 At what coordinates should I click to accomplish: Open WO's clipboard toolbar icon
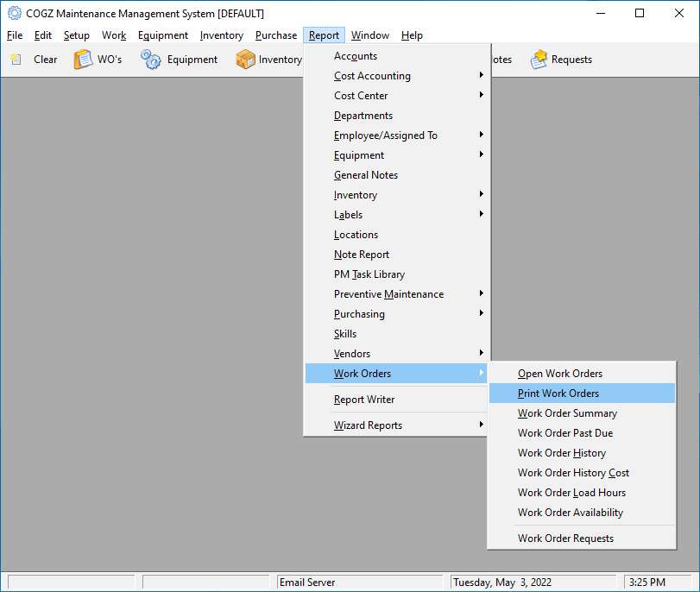(83, 60)
